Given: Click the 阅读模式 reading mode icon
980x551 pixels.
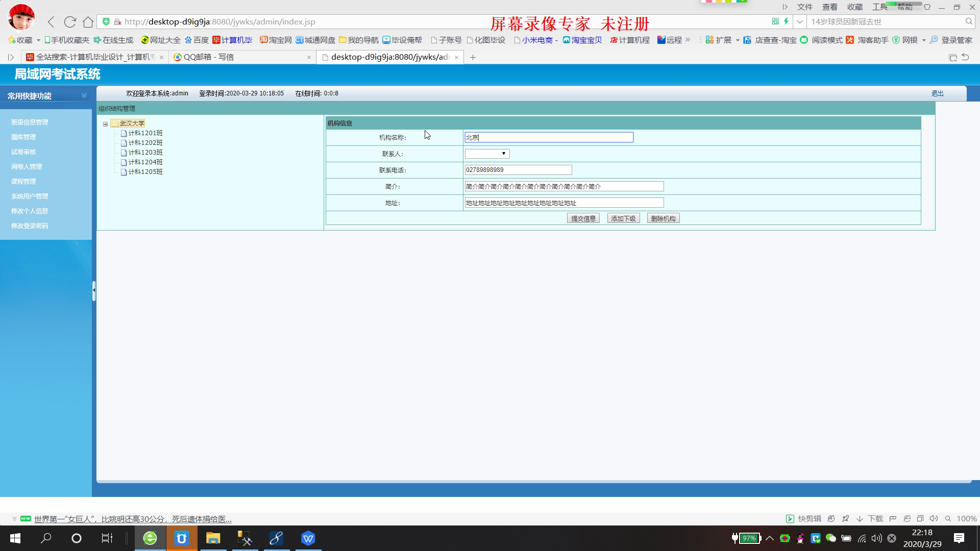Looking at the screenshot, I should tap(804, 40).
